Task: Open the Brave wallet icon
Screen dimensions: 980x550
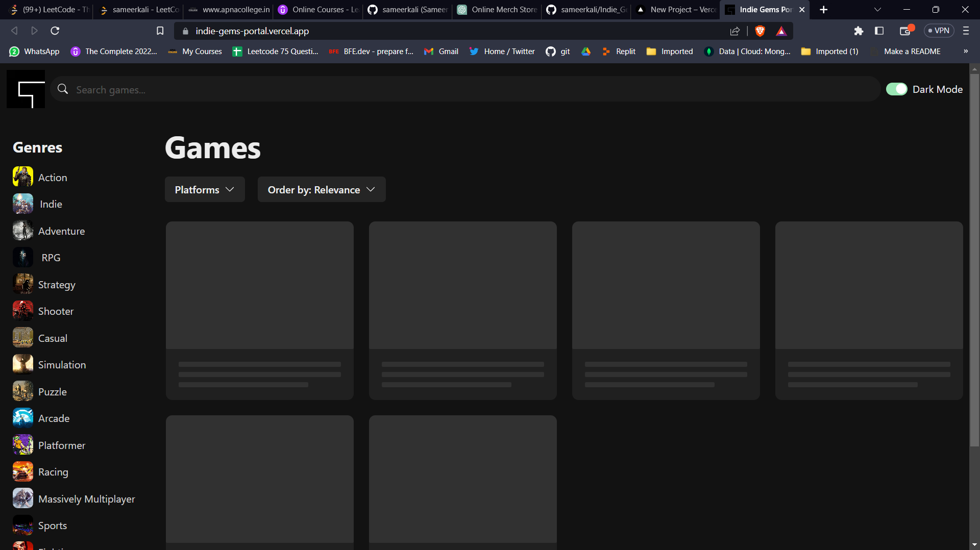Action: pos(905,31)
